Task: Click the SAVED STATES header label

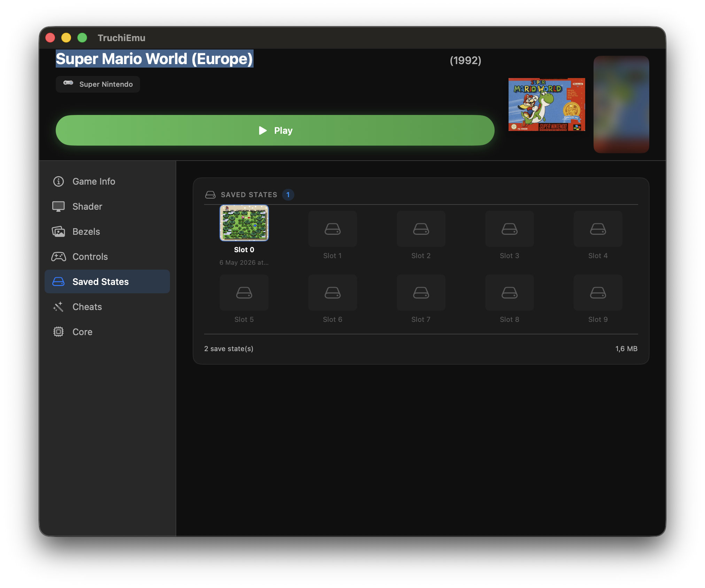Action: pos(249,195)
